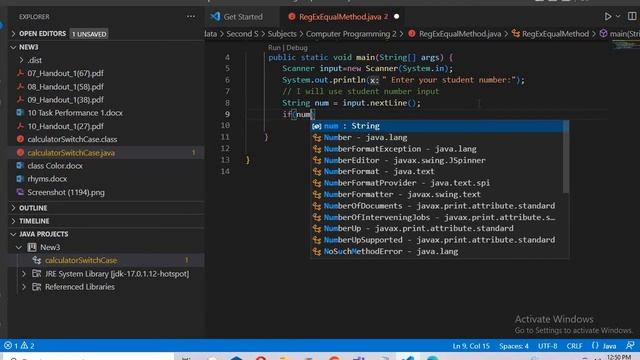Expand the .dist folder

[106, 60]
